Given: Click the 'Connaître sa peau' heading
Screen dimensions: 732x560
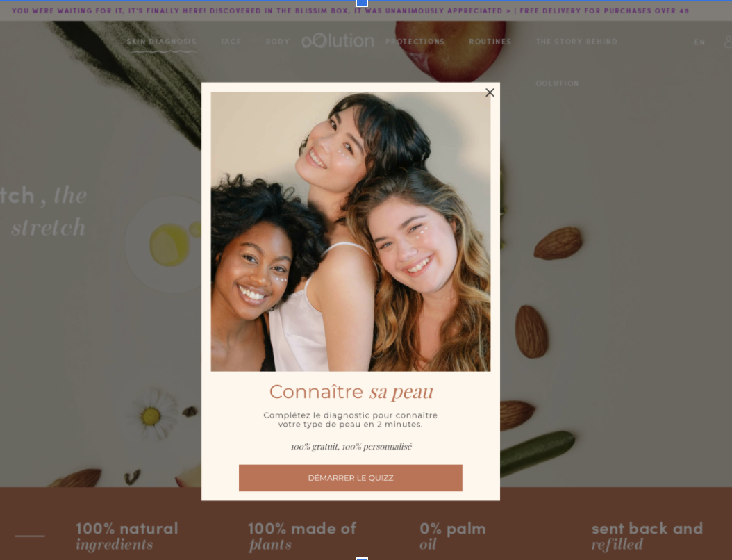Looking at the screenshot, I should coord(351,392).
